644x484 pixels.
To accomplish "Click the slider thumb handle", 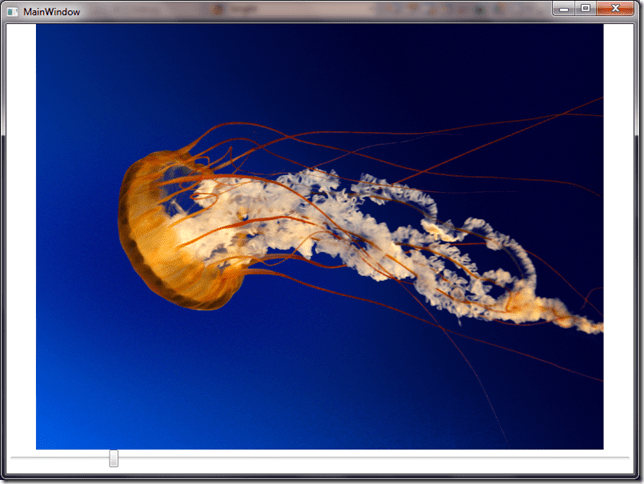I will click(114, 458).
